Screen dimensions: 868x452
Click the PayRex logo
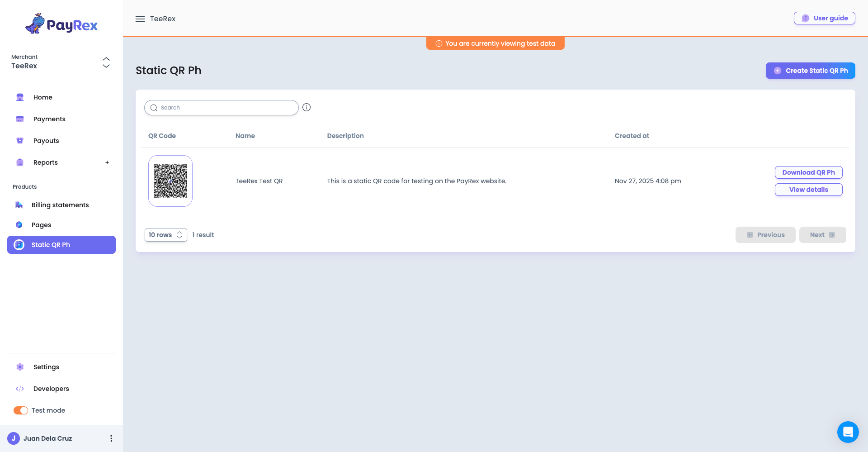point(61,23)
